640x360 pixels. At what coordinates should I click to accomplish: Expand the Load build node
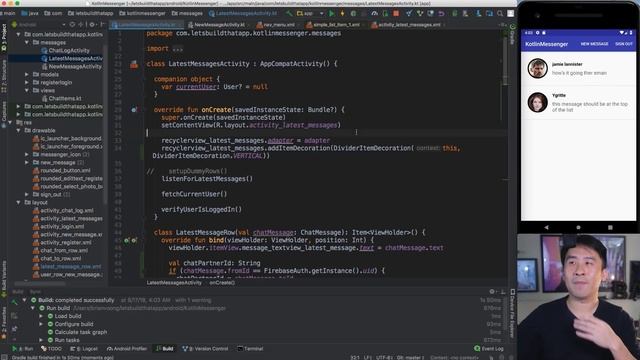41,316
